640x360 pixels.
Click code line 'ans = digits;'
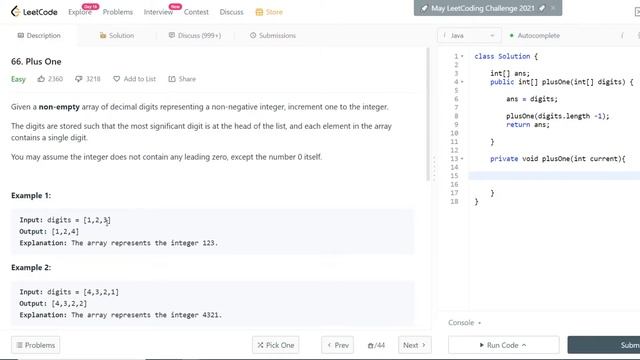coord(532,99)
